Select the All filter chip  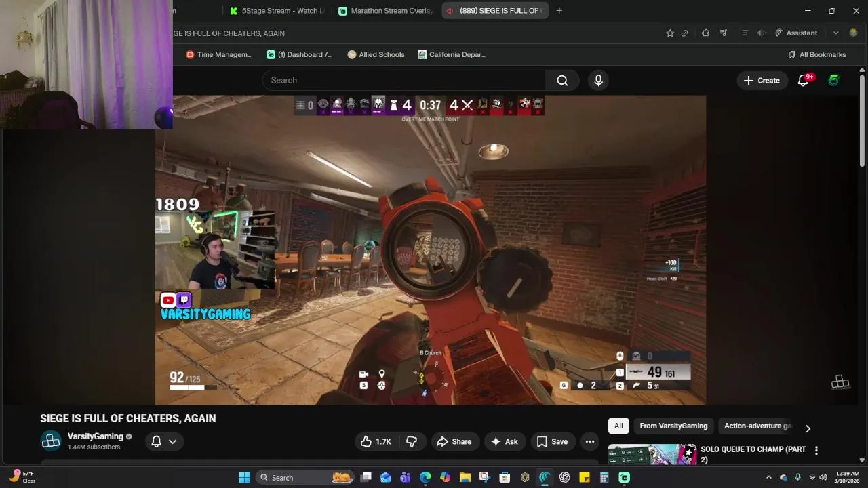(618, 426)
